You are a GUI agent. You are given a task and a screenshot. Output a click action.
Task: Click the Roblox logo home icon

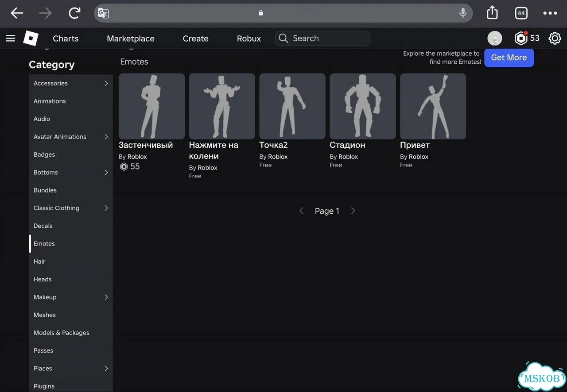(x=31, y=38)
